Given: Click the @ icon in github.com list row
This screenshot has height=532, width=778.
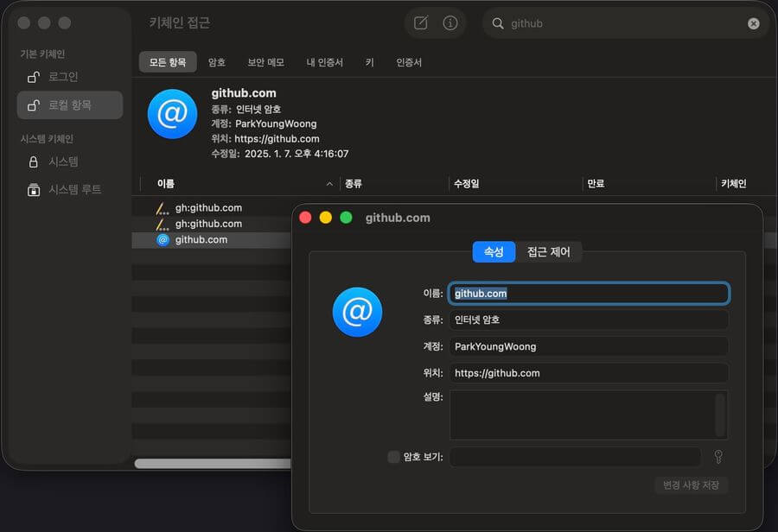Looking at the screenshot, I should 163,240.
